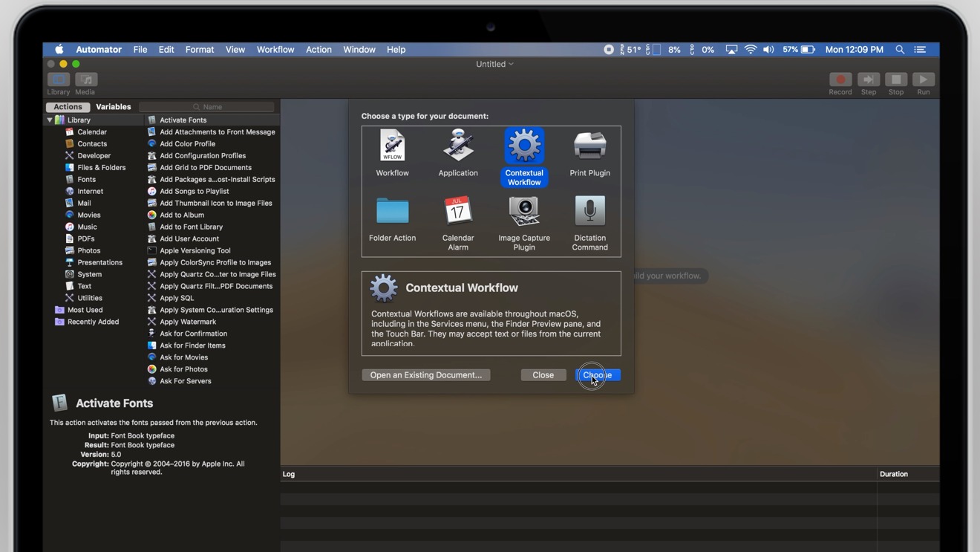Select the Dictation Command microphone icon
This screenshot has width=980, height=552.
click(590, 211)
